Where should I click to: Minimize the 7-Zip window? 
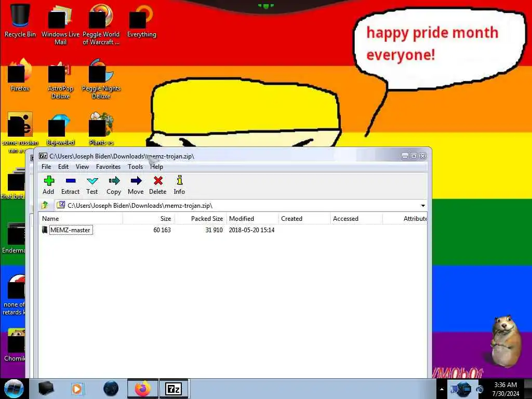[x=405, y=156]
